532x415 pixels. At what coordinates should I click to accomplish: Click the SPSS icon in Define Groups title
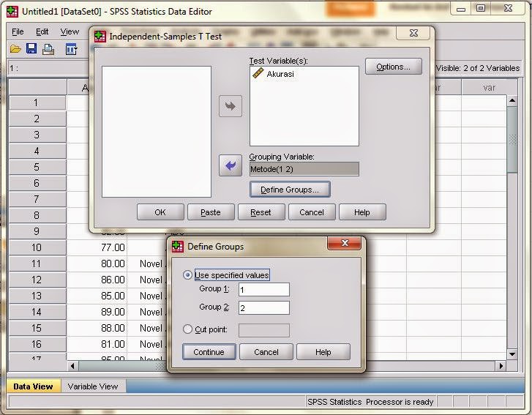(177, 247)
